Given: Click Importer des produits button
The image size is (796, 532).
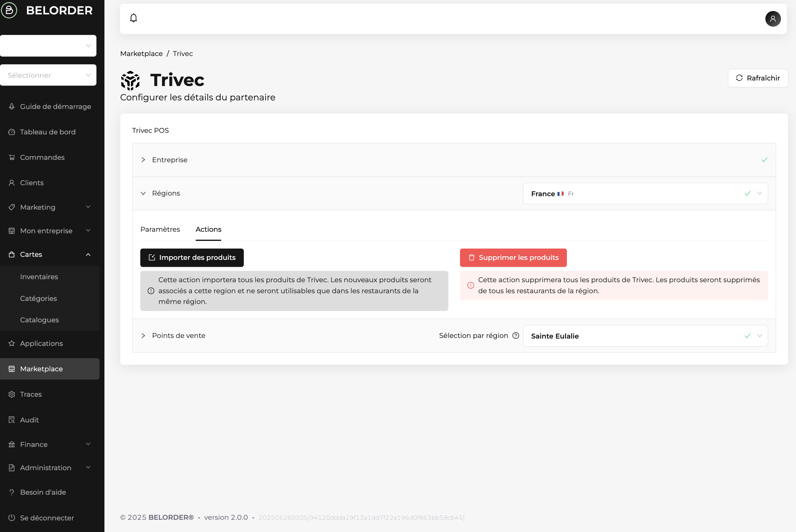Looking at the screenshot, I should click(192, 258).
